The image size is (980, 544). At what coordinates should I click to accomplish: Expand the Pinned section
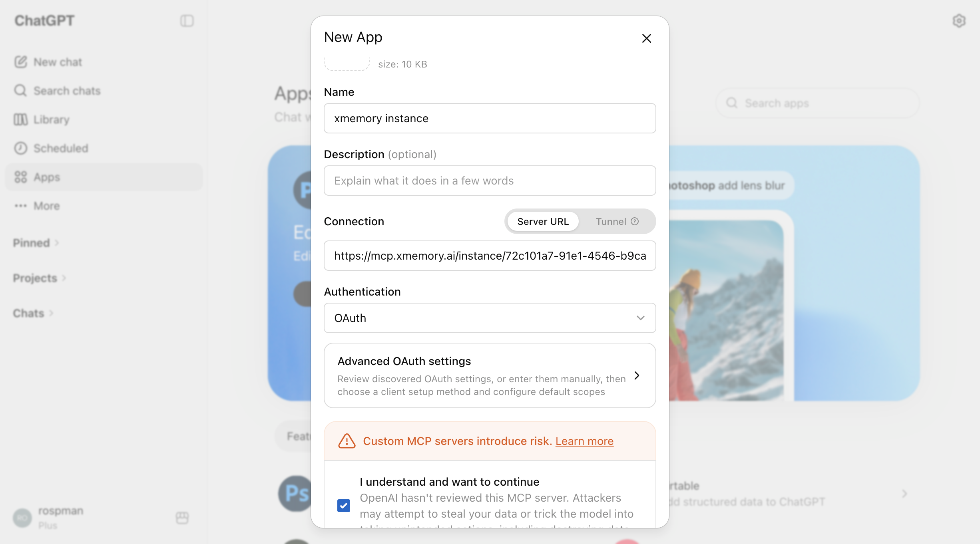pos(36,243)
